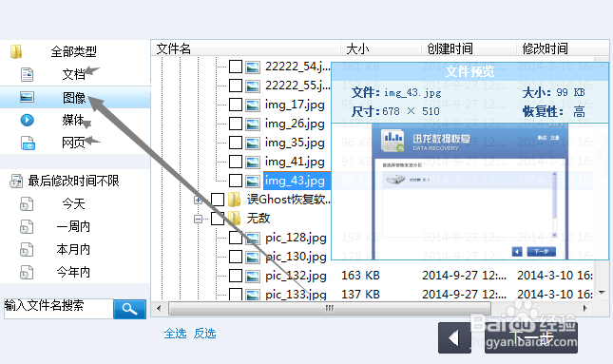Click the image icon beside 22222_55.j...
The image size is (613, 364).
[253, 86]
